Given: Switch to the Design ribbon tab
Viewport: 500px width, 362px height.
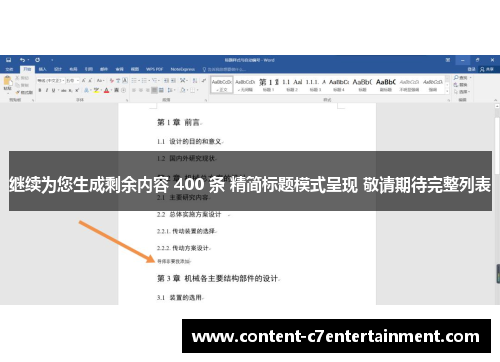Looking at the screenshot, I should 58,69.
